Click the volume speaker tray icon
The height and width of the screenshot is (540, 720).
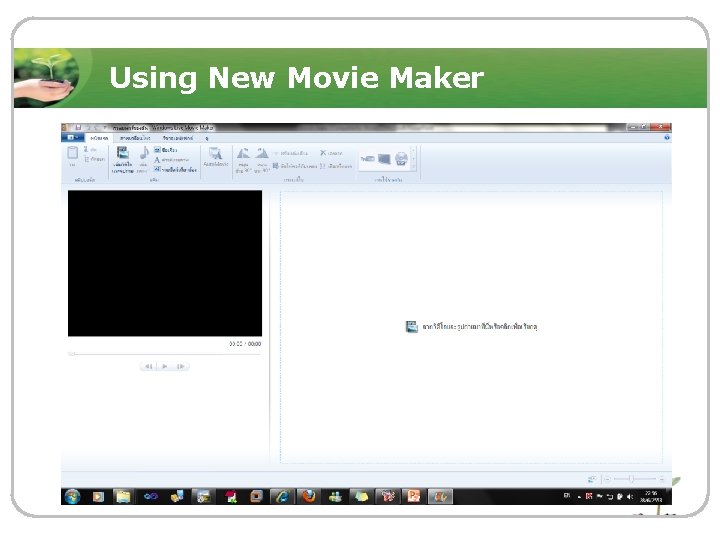pos(629,496)
